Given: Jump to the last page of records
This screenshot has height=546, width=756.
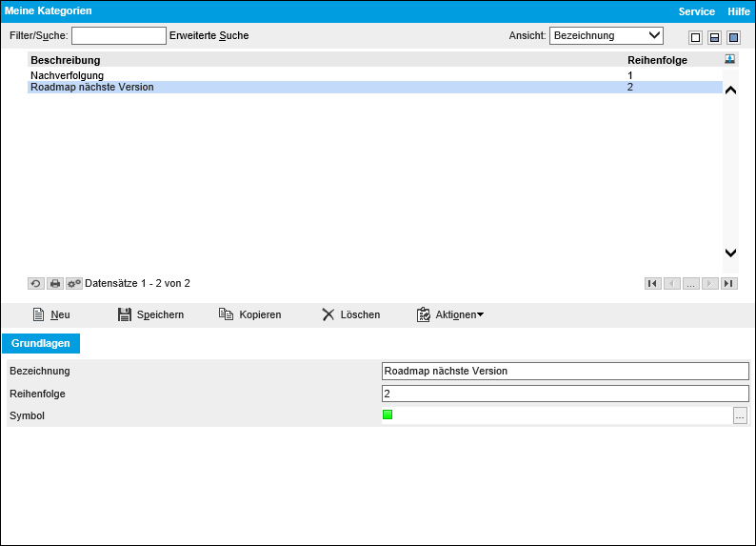Looking at the screenshot, I should coord(729,283).
